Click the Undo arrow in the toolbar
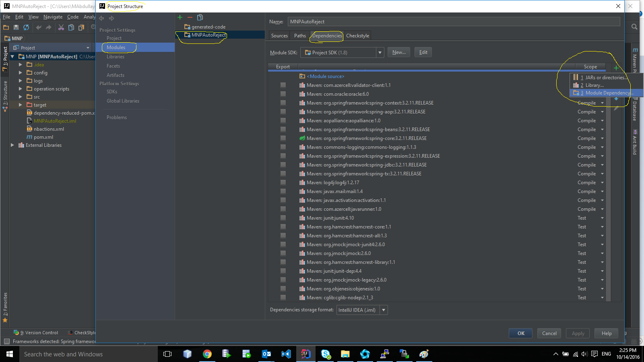 point(39,27)
